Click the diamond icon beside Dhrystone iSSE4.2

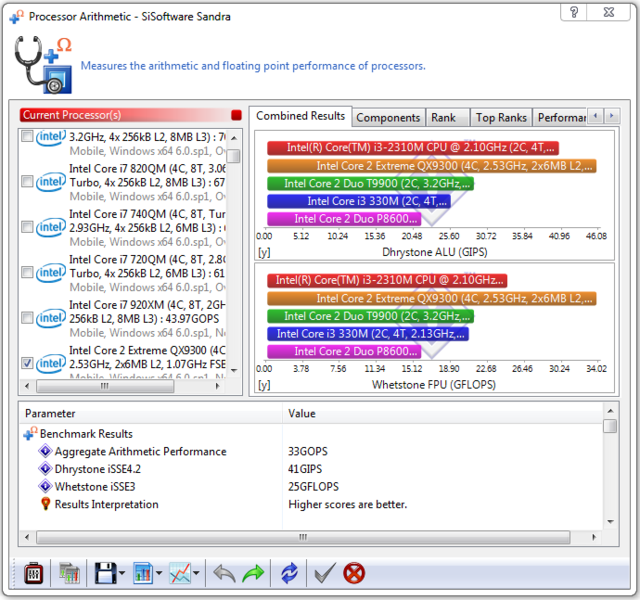tap(45, 469)
